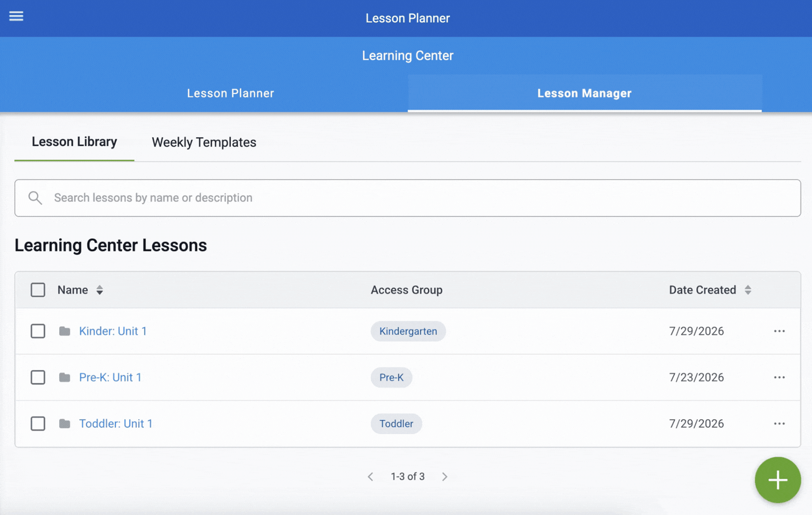Switch to the Lesson Planner tab
Image resolution: width=812 pixels, height=515 pixels.
tap(230, 93)
